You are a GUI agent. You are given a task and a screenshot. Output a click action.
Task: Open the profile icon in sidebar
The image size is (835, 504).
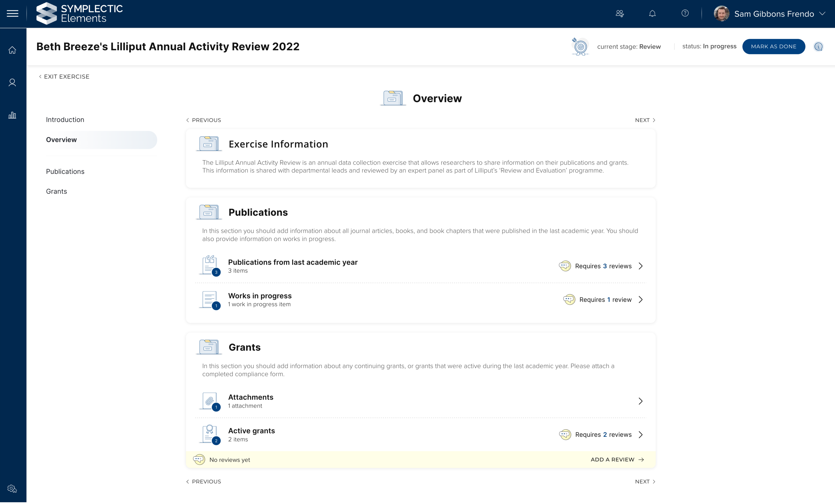[12, 82]
